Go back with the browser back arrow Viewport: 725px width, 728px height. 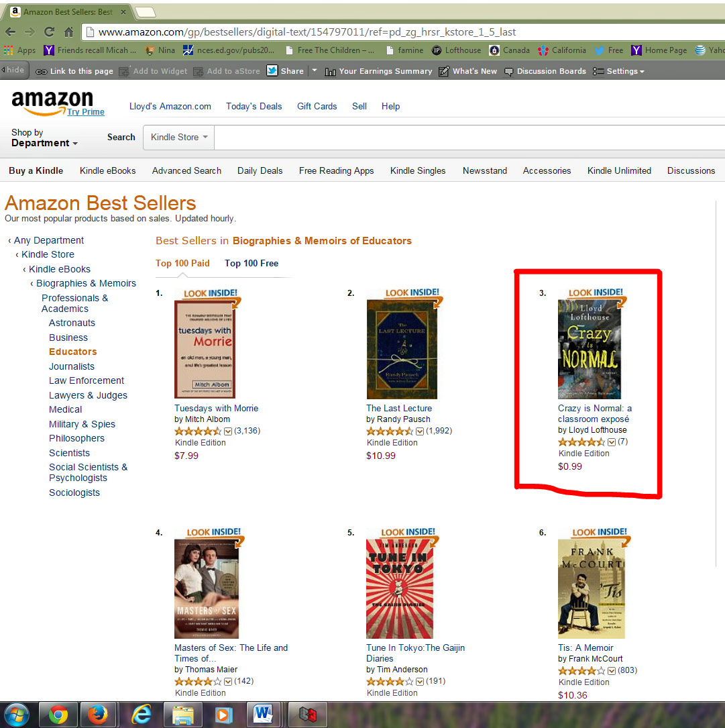coord(10,32)
